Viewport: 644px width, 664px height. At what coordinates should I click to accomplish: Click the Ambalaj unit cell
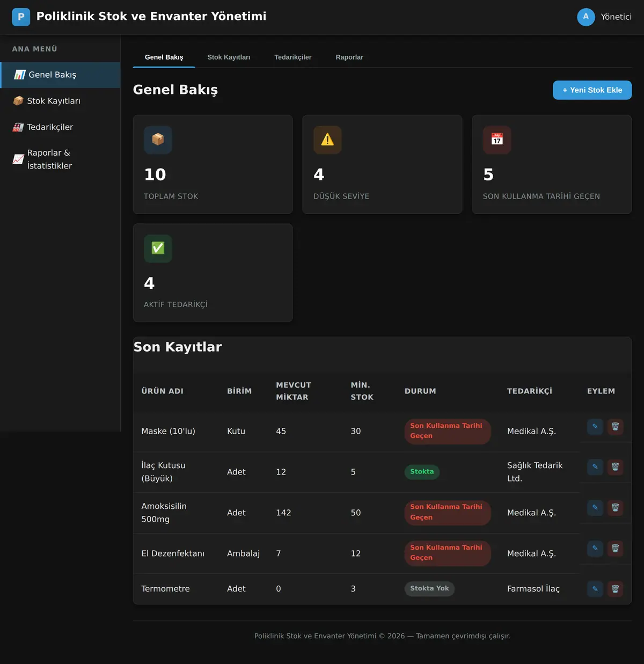pos(243,553)
